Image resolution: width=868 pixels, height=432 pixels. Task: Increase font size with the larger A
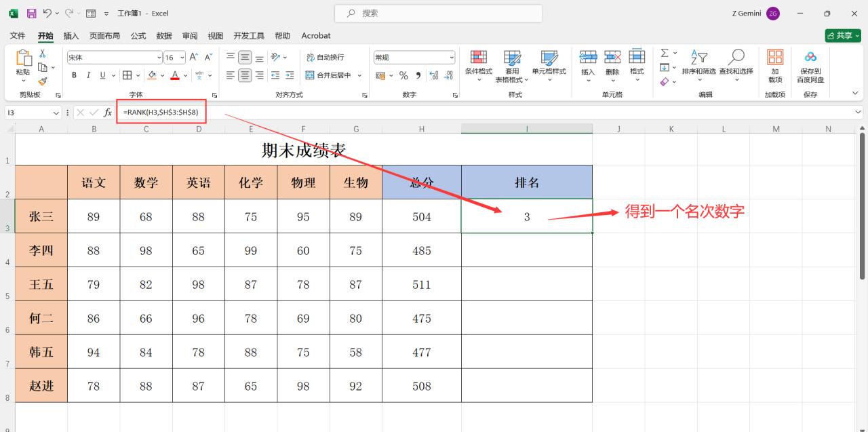tap(193, 58)
